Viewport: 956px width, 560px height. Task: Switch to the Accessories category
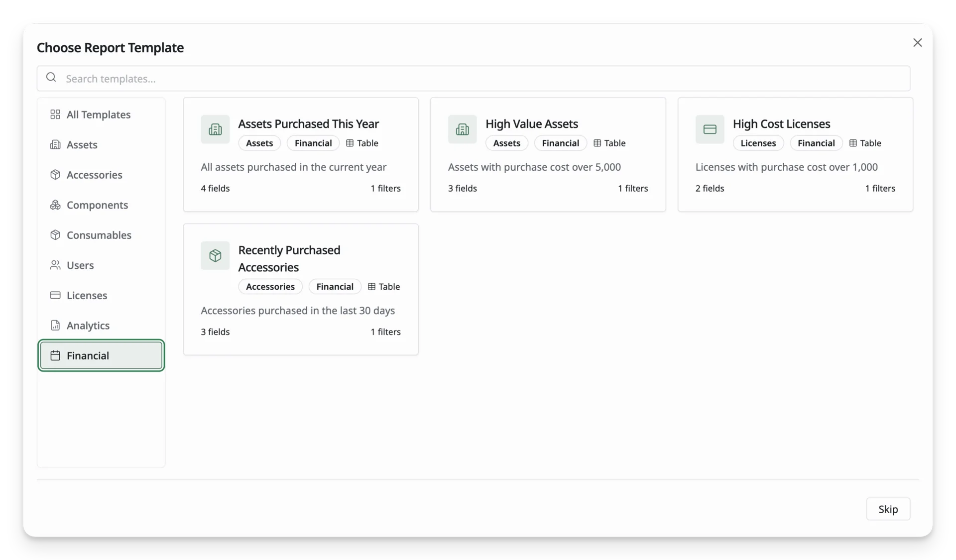[x=101, y=175]
